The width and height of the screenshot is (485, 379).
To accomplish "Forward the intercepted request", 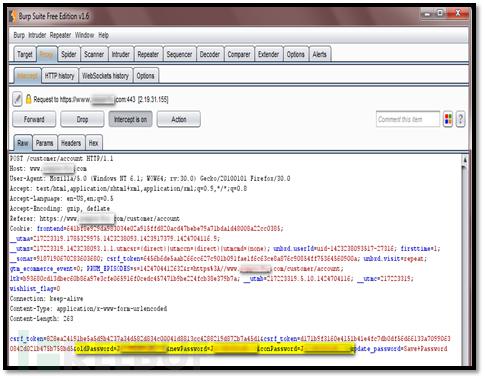I will coord(34,119).
